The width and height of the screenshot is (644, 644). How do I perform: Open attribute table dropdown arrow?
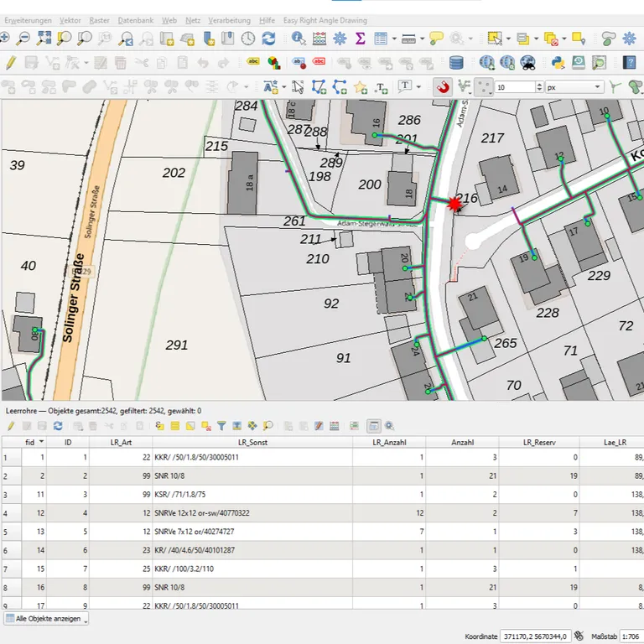tap(394, 39)
